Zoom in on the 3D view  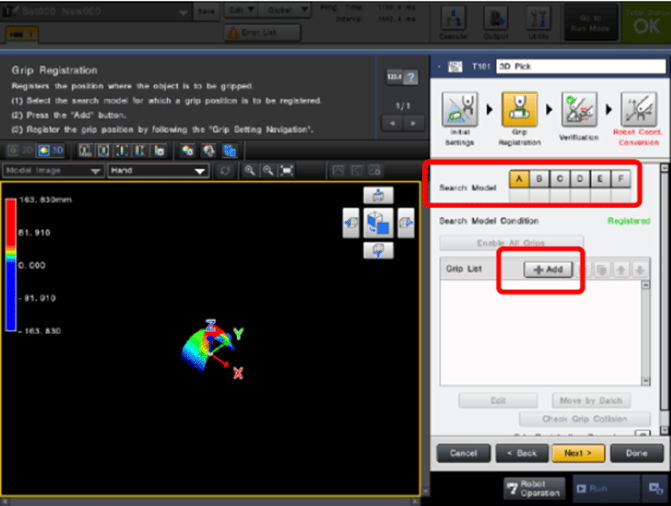point(248,171)
